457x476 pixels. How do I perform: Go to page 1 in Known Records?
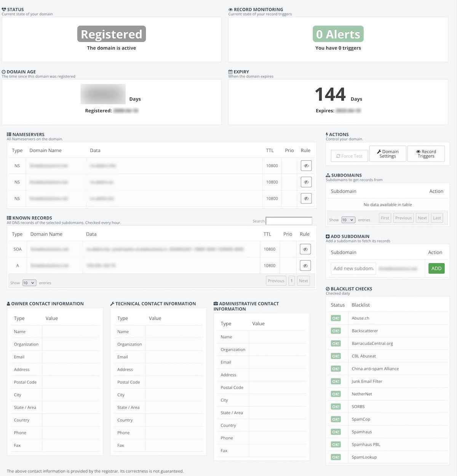(291, 281)
